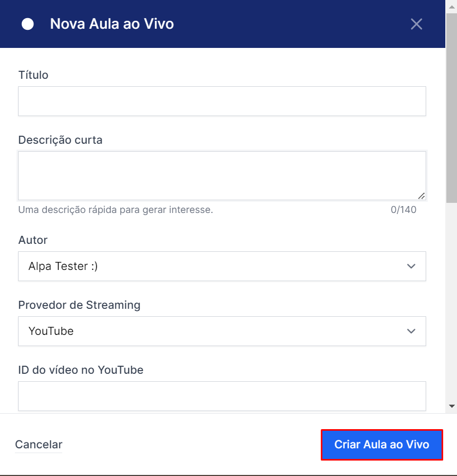Click the chevron arrow in Provedor de Streaming

point(411,331)
